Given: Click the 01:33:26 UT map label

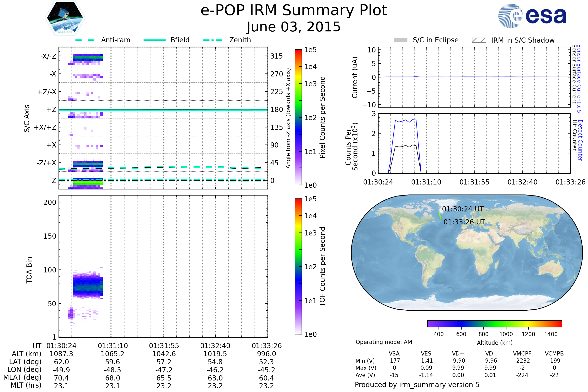Looking at the screenshot, I should (464, 222).
